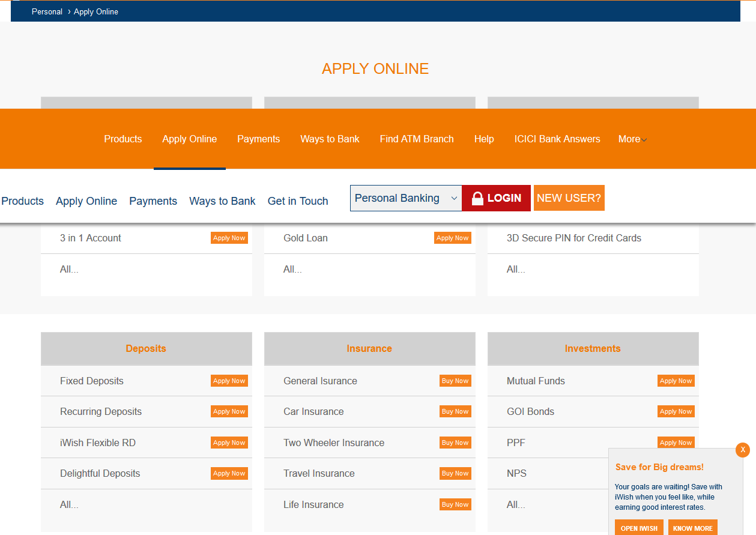Click the Insurance section header
This screenshot has width=756, height=535.
pyautogui.click(x=369, y=348)
